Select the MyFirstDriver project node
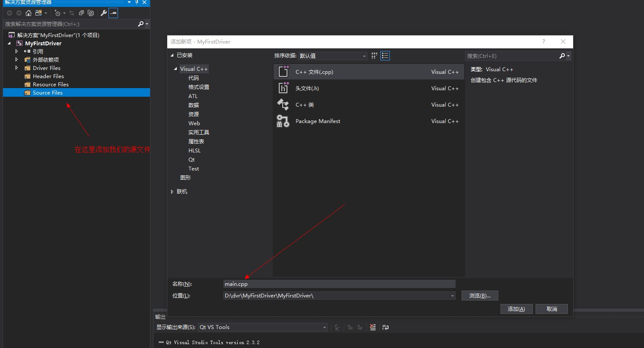Image resolution: width=644 pixels, height=348 pixels. [x=43, y=43]
